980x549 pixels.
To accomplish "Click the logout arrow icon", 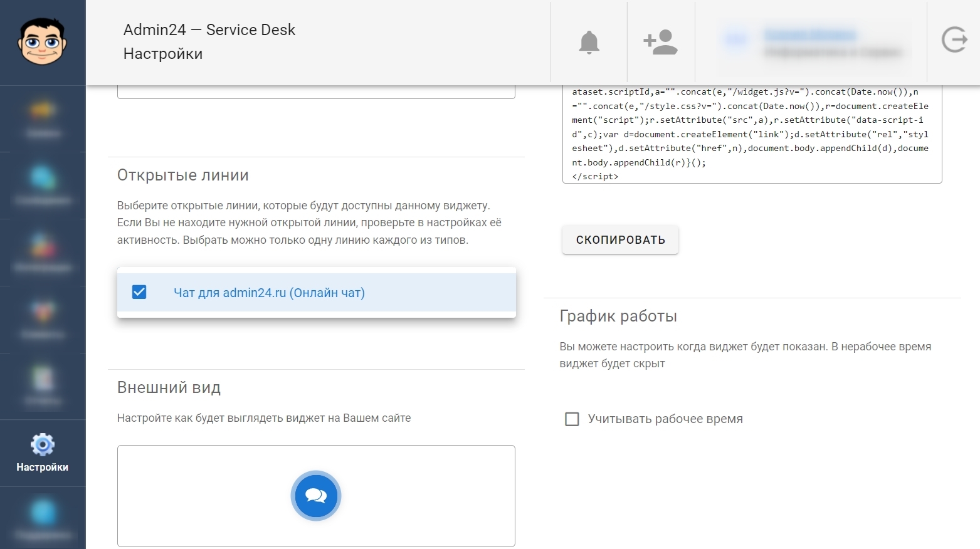I will pyautogui.click(x=954, y=40).
